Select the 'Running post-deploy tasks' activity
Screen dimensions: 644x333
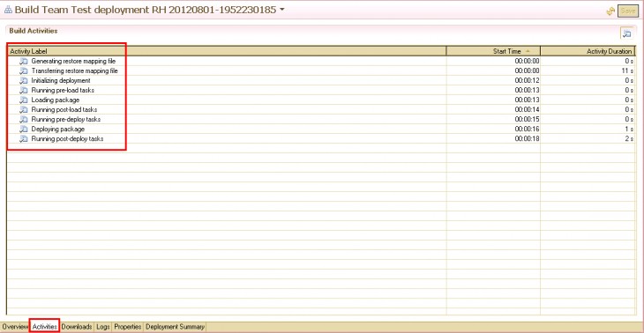67,138
